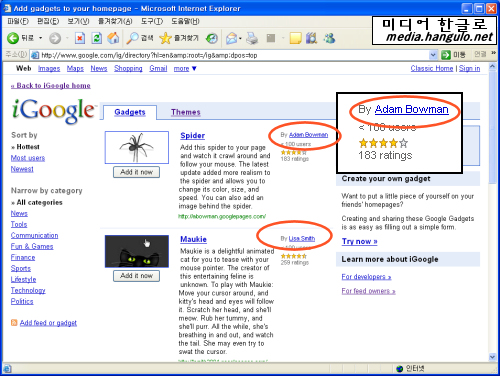Image resolution: width=500 pixels, height=376 pixels.
Task: Open History toolbar icon
Action: pyautogui.click(x=212, y=38)
